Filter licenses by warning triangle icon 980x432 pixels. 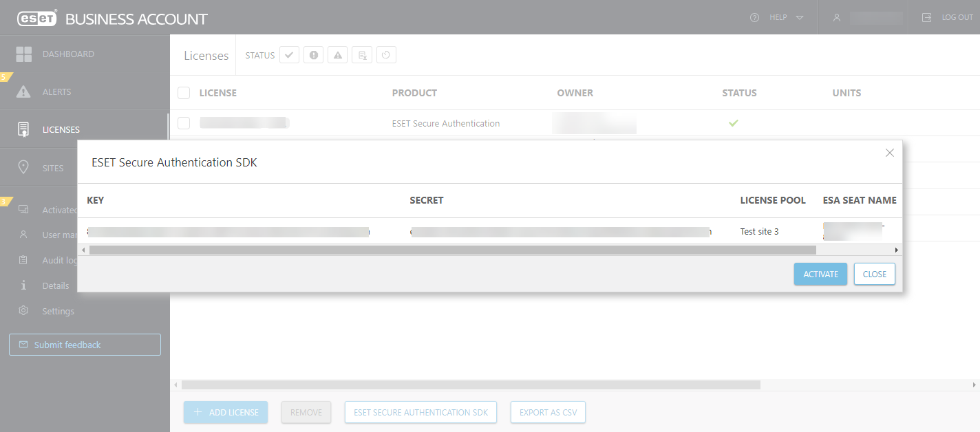(x=337, y=54)
